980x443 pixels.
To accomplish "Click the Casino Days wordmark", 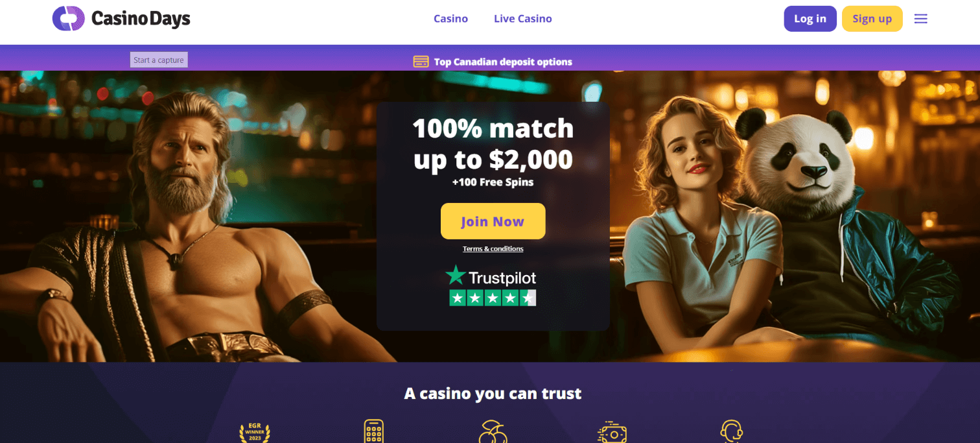I will pyautogui.click(x=141, y=19).
